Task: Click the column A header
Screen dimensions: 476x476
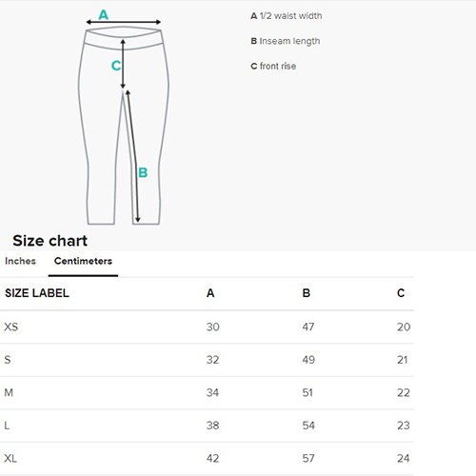Action: tap(210, 293)
